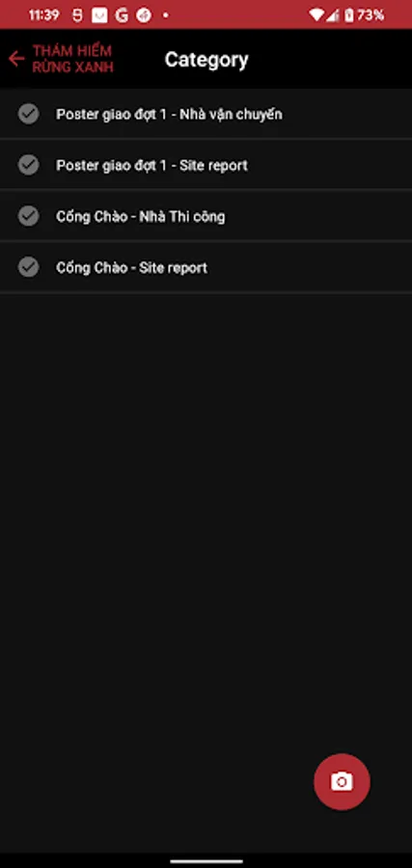Toggle check for Poster giao đợt 1 - Site report
Viewport: 412px width, 868px height.
28,165
